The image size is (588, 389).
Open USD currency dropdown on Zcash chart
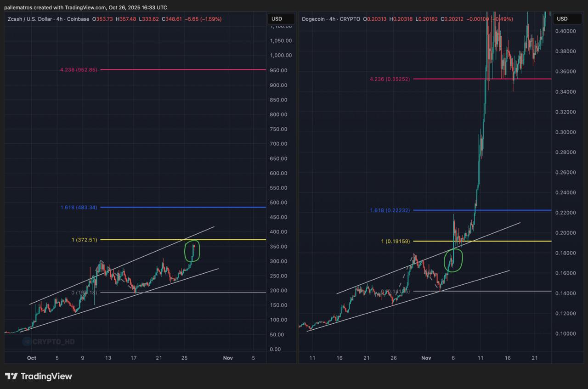(x=277, y=19)
